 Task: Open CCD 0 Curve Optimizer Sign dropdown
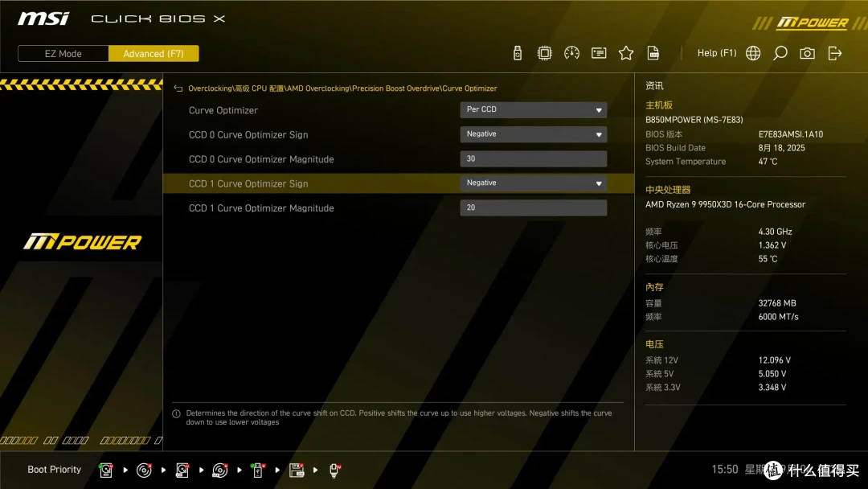click(x=533, y=134)
